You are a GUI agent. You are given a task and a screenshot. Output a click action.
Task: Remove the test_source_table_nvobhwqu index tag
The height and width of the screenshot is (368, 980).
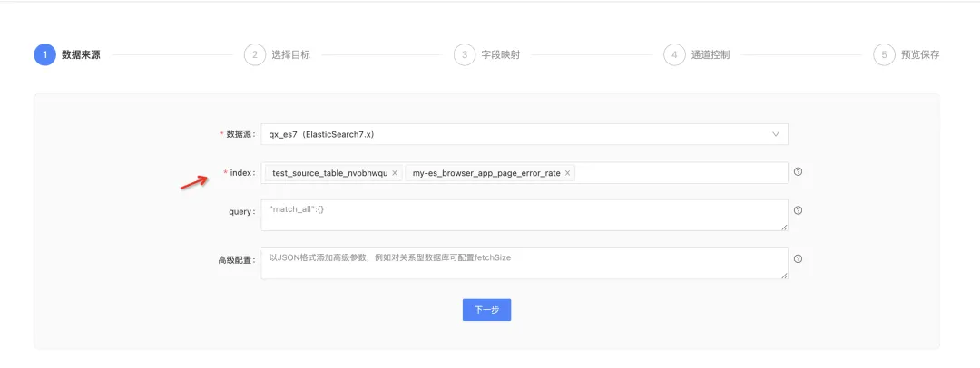click(395, 173)
